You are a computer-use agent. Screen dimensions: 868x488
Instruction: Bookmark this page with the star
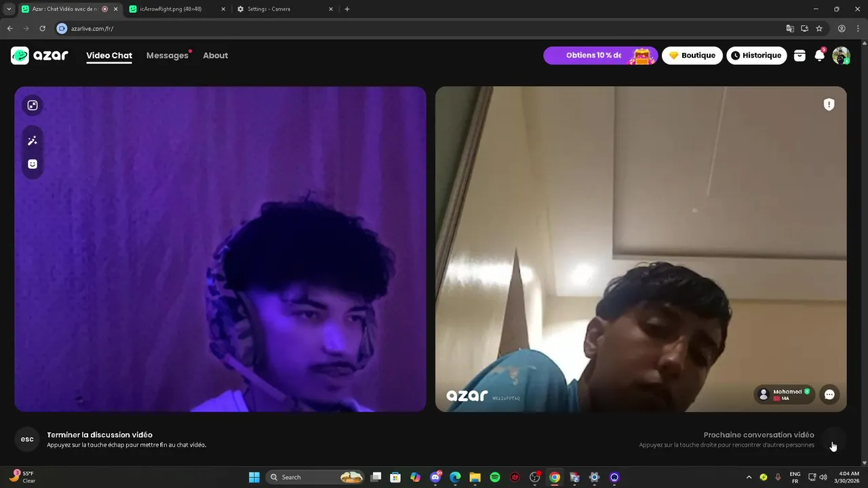[819, 28]
